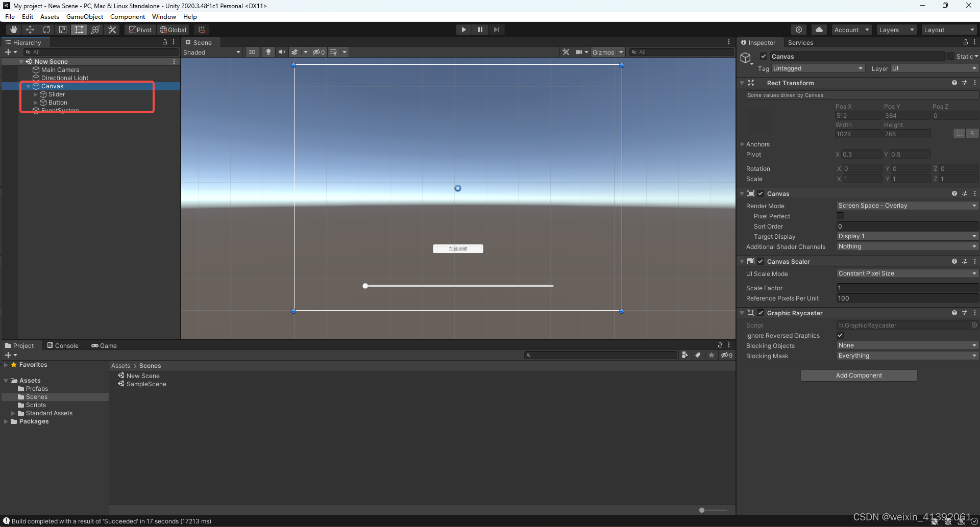
Task: Select the Rotate tool
Action: (46, 29)
